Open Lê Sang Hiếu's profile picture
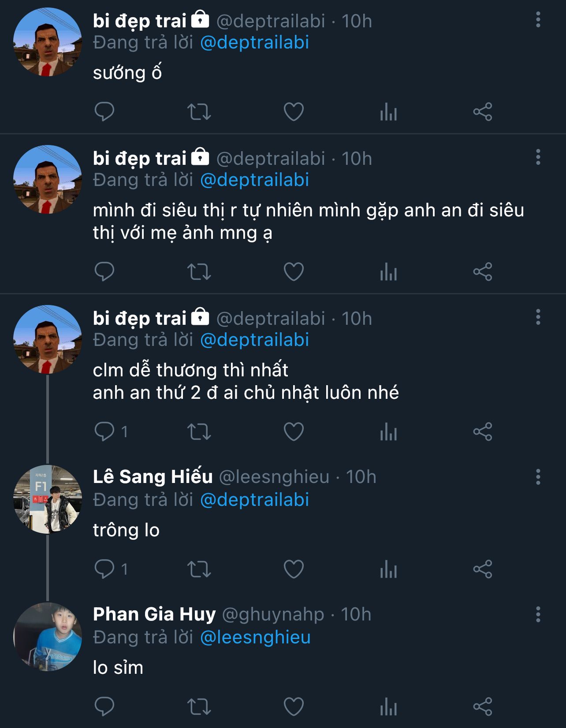Viewport: 566px width, 728px height. [48, 499]
